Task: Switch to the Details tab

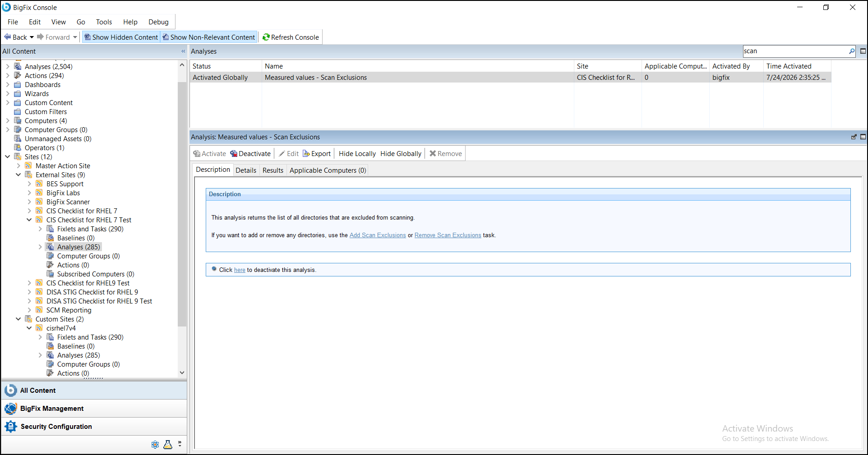Action: (246, 170)
